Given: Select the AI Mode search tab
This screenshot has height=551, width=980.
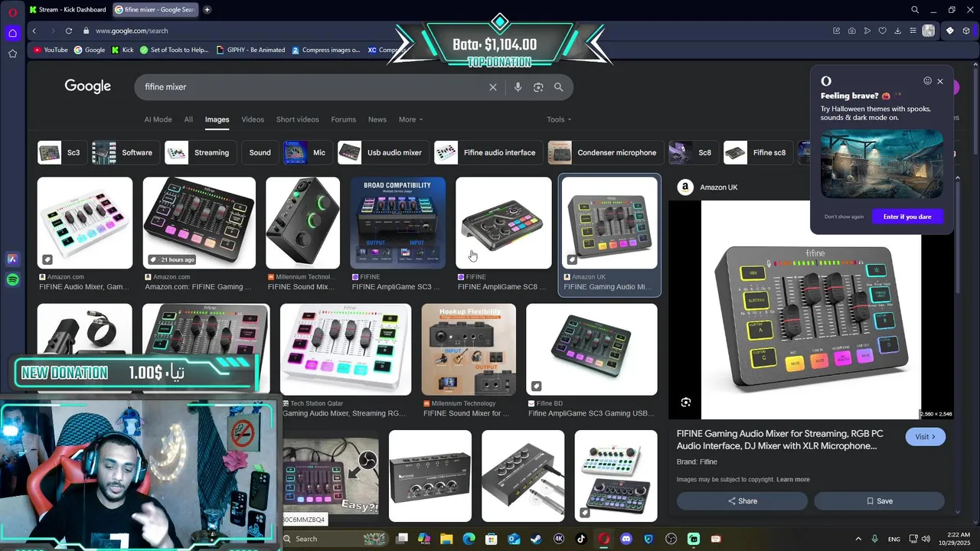Looking at the screenshot, I should [x=158, y=119].
